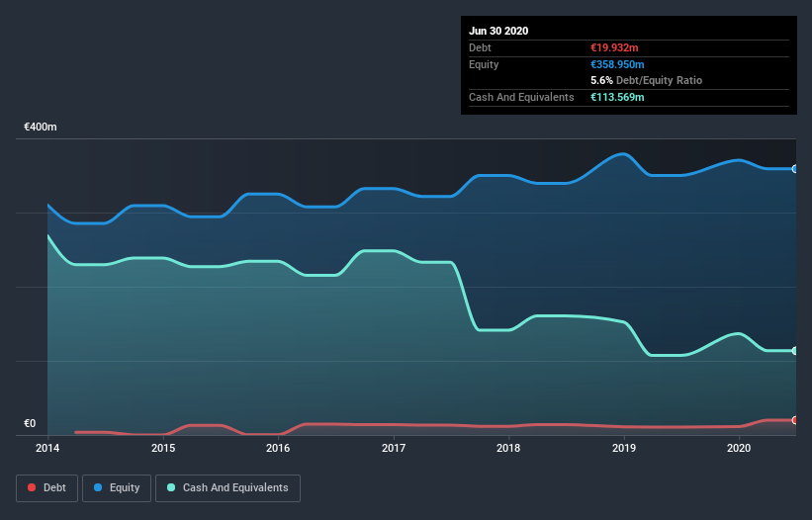
Task: Click the 5.6% Debt/Equity Ratio text
Action: [646, 80]
